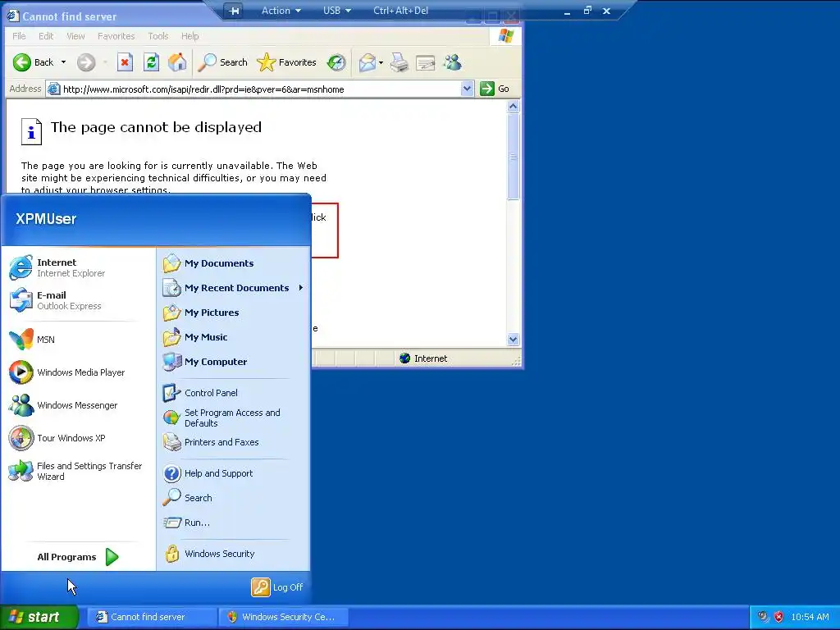Click the scroll down arrow of IE page
This screenshot has height=630, width=840.
tap(513, 339)
